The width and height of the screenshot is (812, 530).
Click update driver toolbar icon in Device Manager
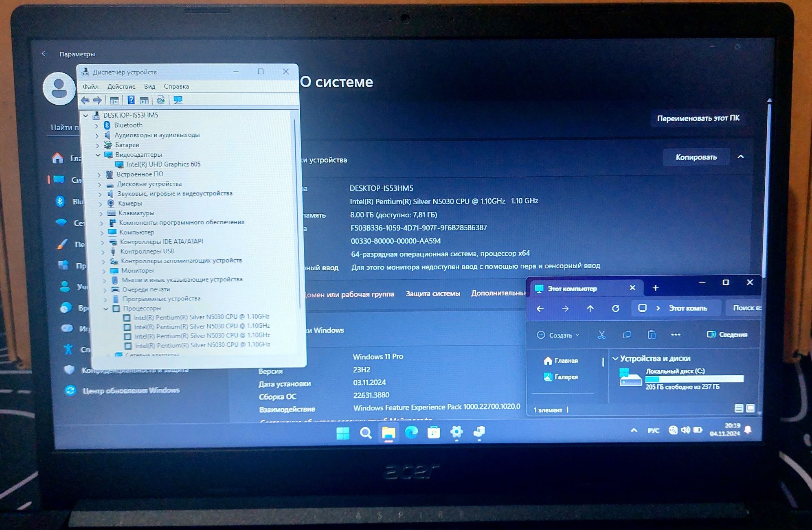coord(161,100)
